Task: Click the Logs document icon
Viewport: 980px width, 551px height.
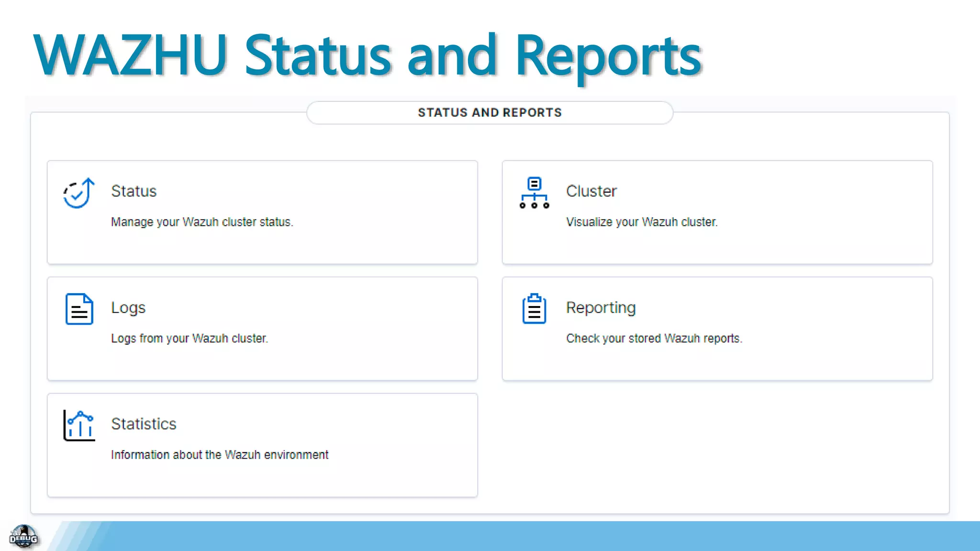Action: point(79,309)
